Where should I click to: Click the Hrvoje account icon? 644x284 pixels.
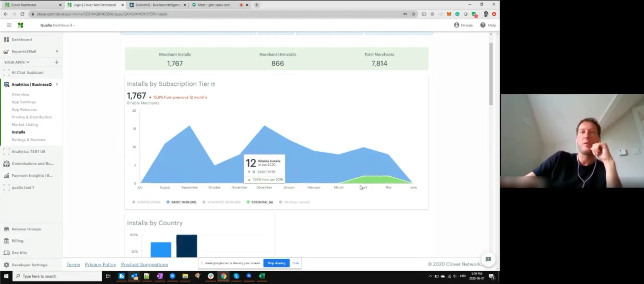pos(456,25)
